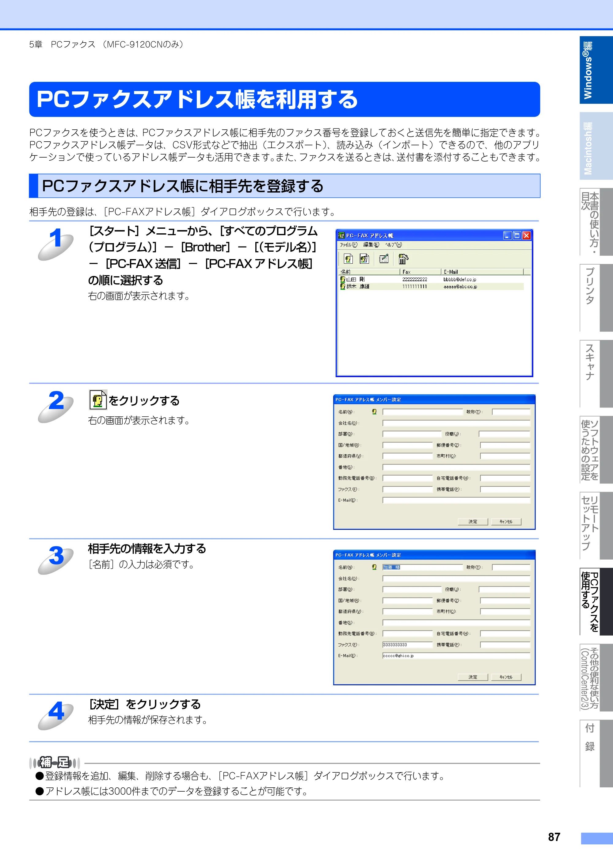Click the member icon shown in step 2 instruction
The image size is (613, 868).
coord(98,400)
